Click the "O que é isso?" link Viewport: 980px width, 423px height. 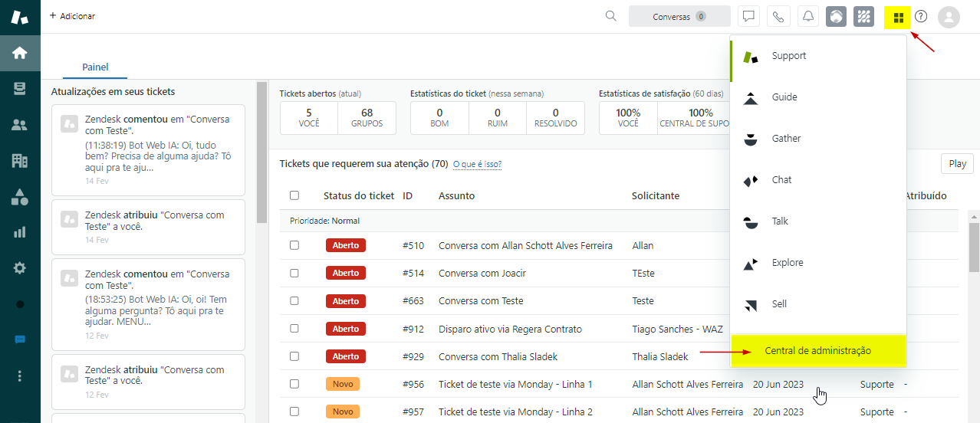477,164
